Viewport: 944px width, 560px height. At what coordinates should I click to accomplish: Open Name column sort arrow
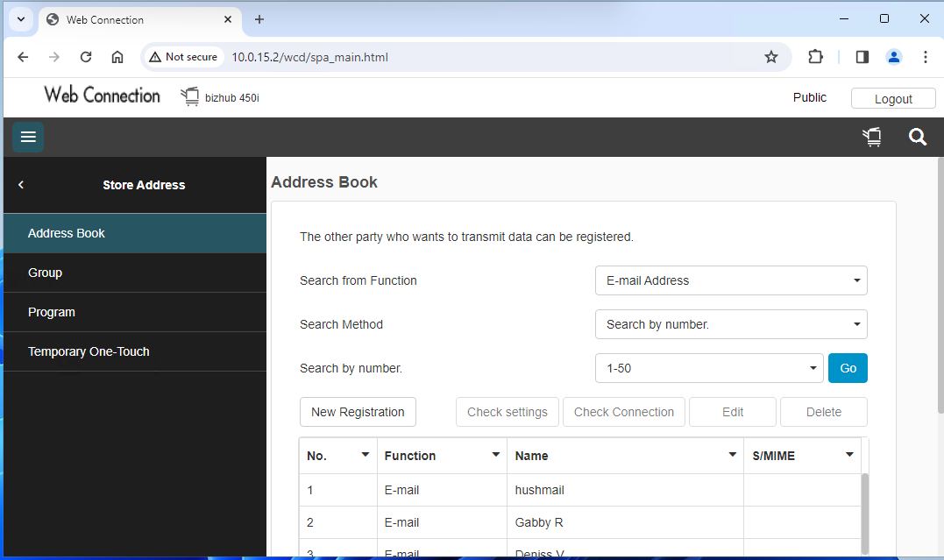click(x=732, y=455)
